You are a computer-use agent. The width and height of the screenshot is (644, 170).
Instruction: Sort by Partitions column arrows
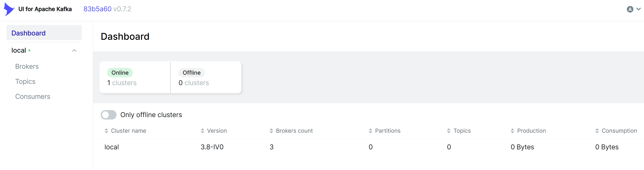point(370,131)
